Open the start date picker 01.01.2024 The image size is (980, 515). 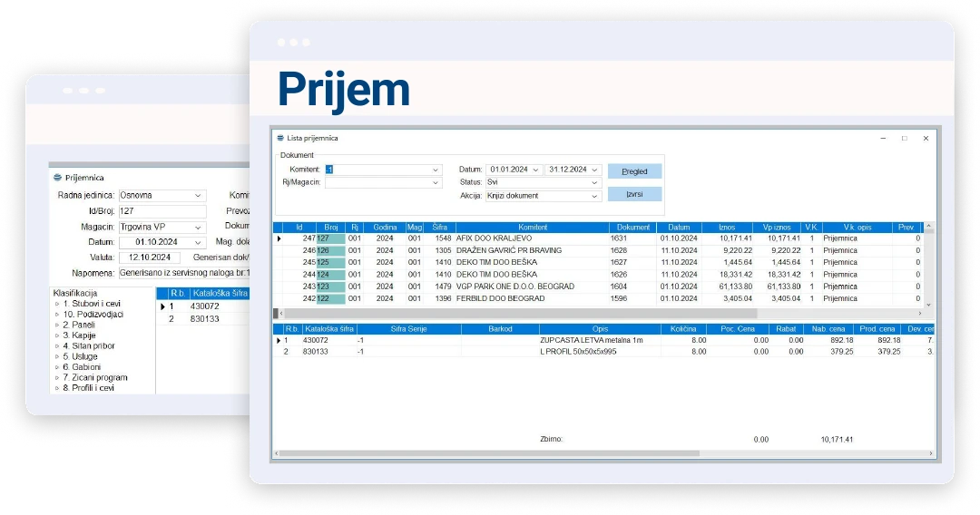[535, 170]
